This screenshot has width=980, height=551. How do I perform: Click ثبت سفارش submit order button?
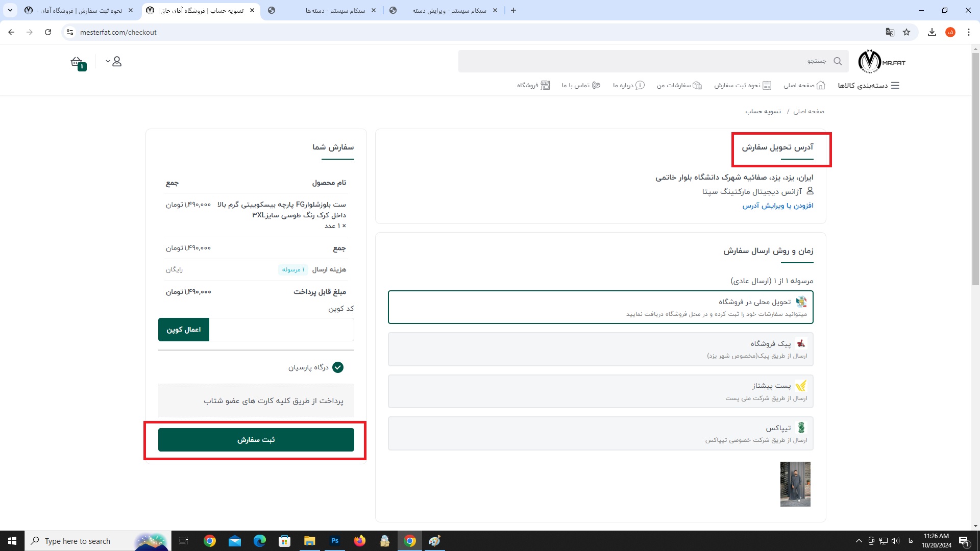256,439
